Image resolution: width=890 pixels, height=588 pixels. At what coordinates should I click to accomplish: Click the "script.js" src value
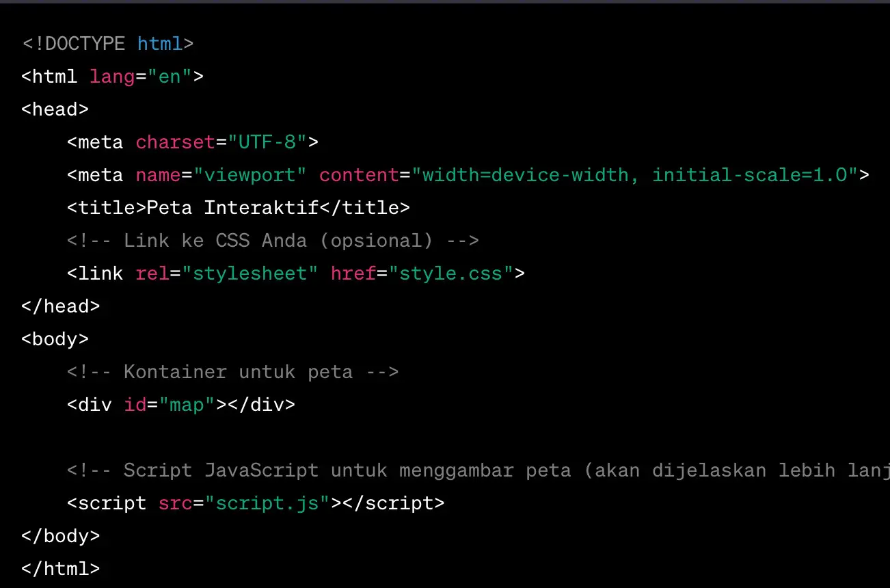[x=267, y=503]
